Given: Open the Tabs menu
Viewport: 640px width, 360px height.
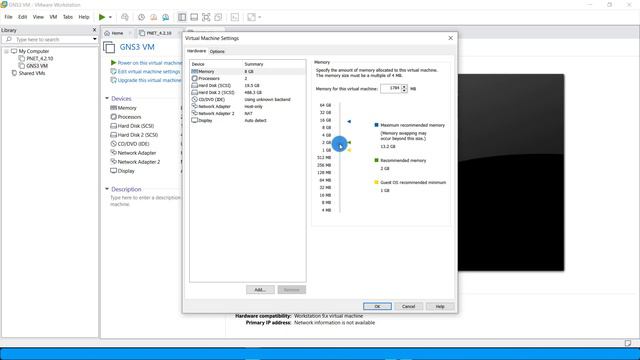Looking at the screenshot, I should 68,17.
